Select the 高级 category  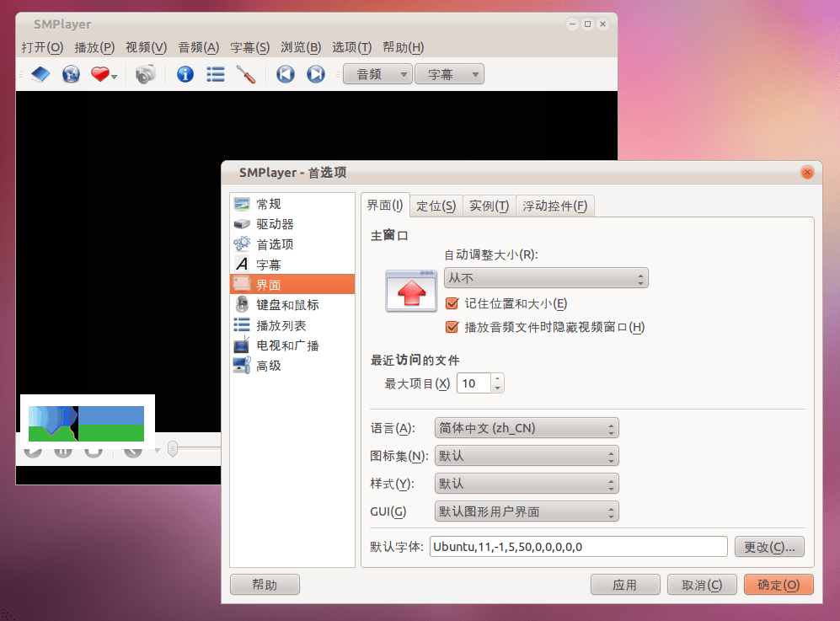(292, 366)
